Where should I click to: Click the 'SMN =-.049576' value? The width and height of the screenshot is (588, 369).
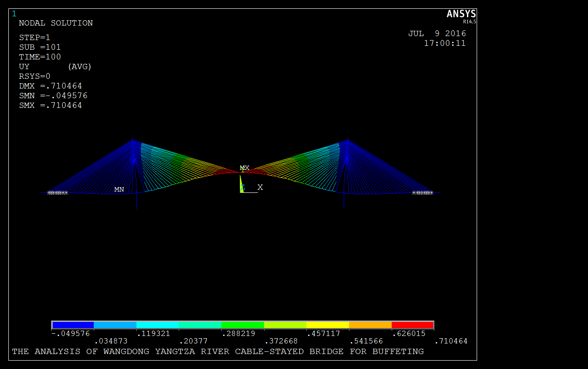click(53, 96)
